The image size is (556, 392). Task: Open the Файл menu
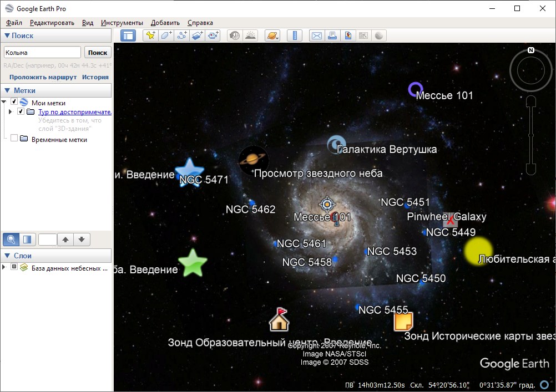[14, 23]
